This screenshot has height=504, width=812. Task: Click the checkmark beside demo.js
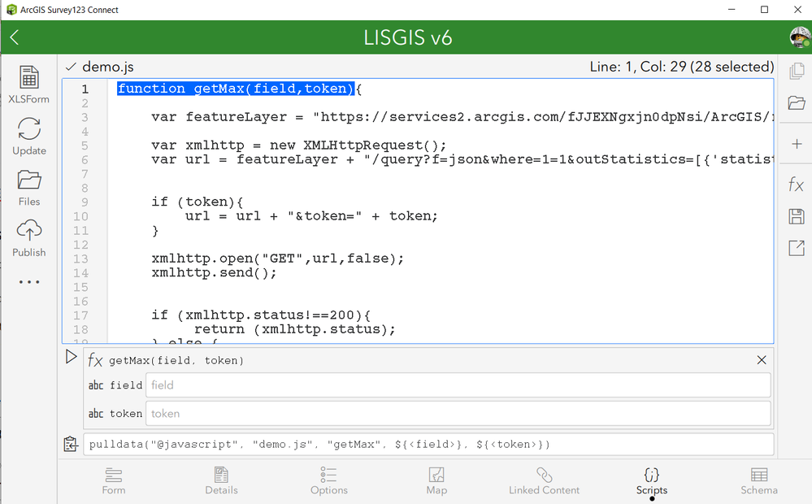coord(71,67)
